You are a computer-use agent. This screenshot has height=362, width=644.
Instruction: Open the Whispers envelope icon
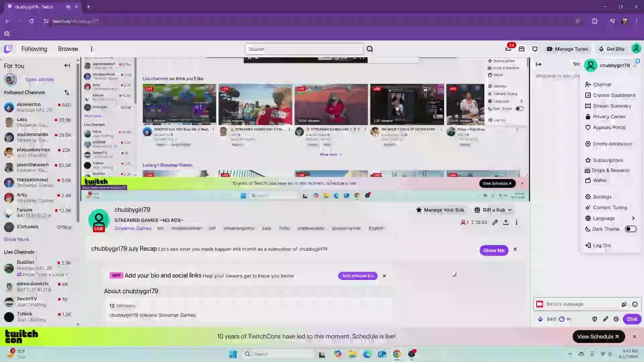coord(522,49)
